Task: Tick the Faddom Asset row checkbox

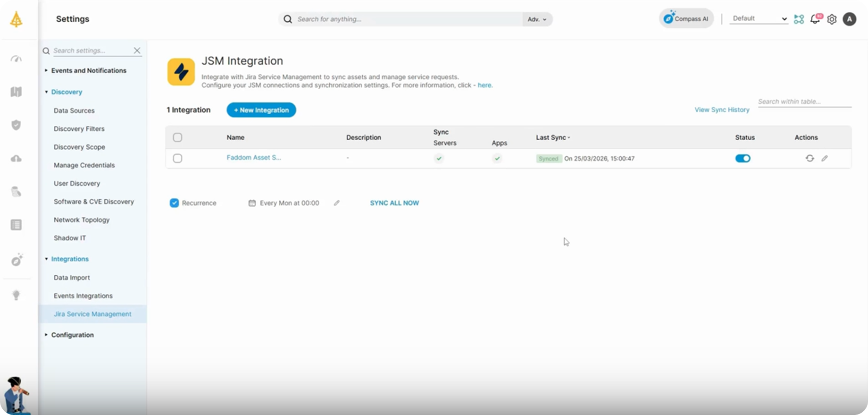Action: 177,158
